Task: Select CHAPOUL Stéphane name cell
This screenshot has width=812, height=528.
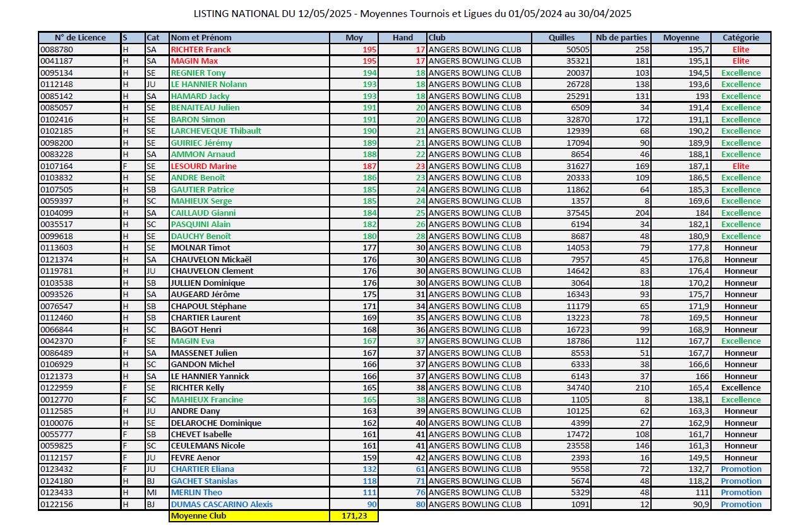Action: click(249, 306)
